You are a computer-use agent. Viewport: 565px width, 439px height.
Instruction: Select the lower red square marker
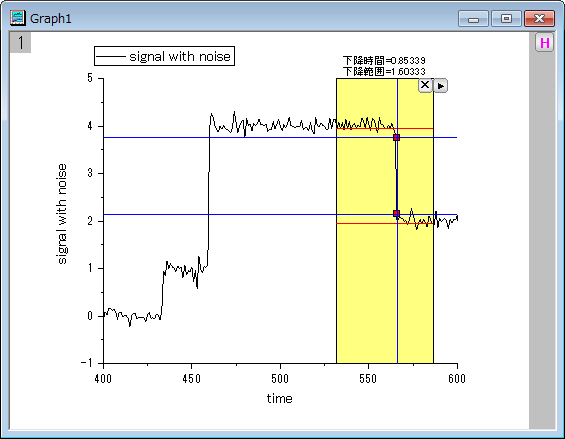click(396, 214)
